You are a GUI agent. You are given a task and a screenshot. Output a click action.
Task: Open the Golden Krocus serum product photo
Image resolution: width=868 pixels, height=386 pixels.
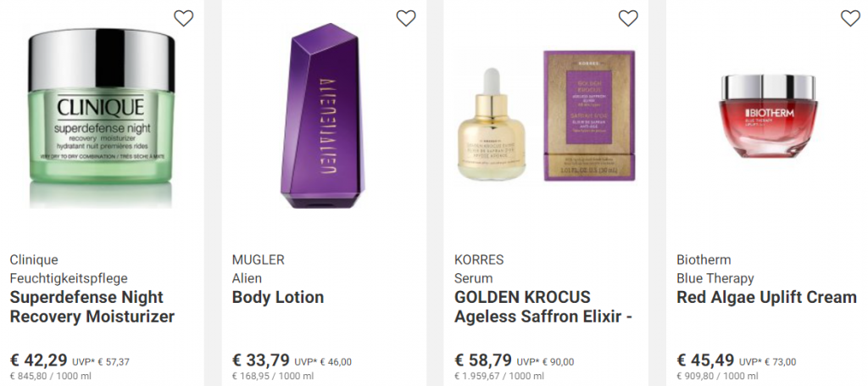[x=546, y=115]
